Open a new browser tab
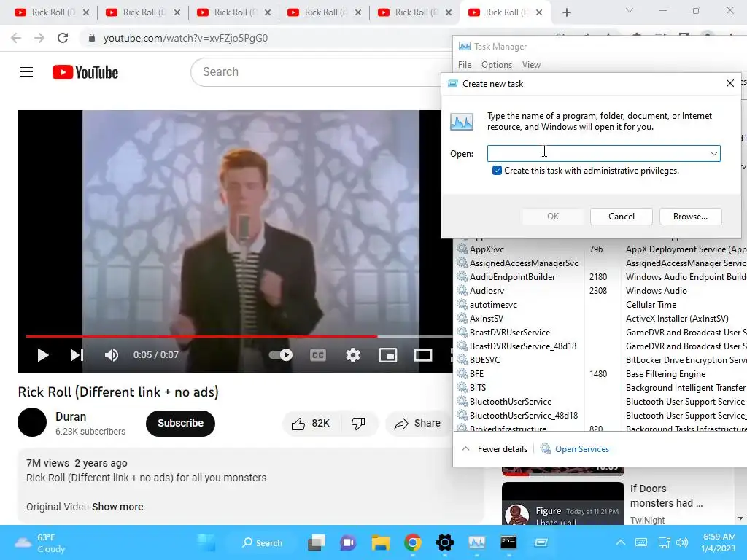Screen dimensions: 747x560 566,13
